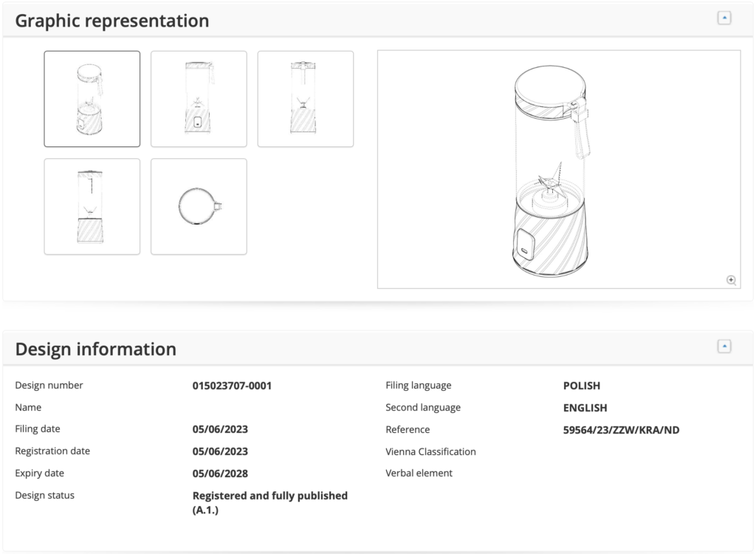Click the ENGLISH second language value
Viewport: 756px width, 554px height.
585,408
